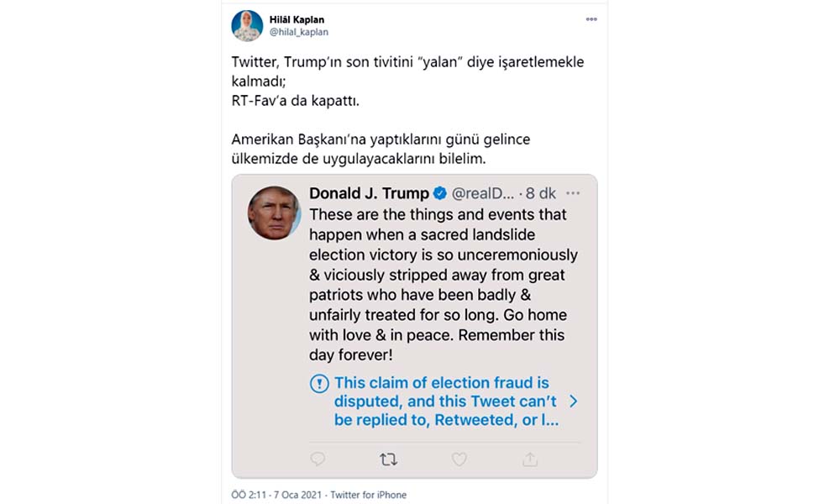The height and width of the screenshot is (504, 840).
Task: Click the 8 dk timestamp
Action: (543, 193)
